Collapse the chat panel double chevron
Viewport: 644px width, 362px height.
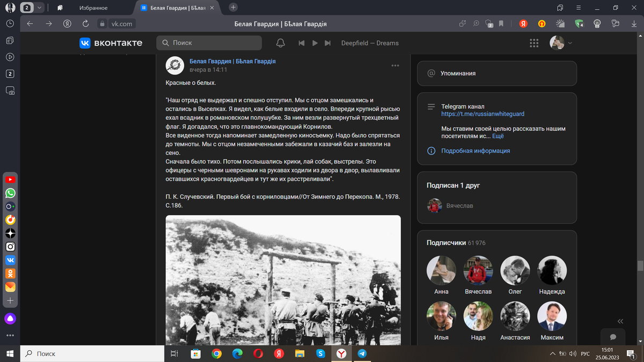coord(620,321)
